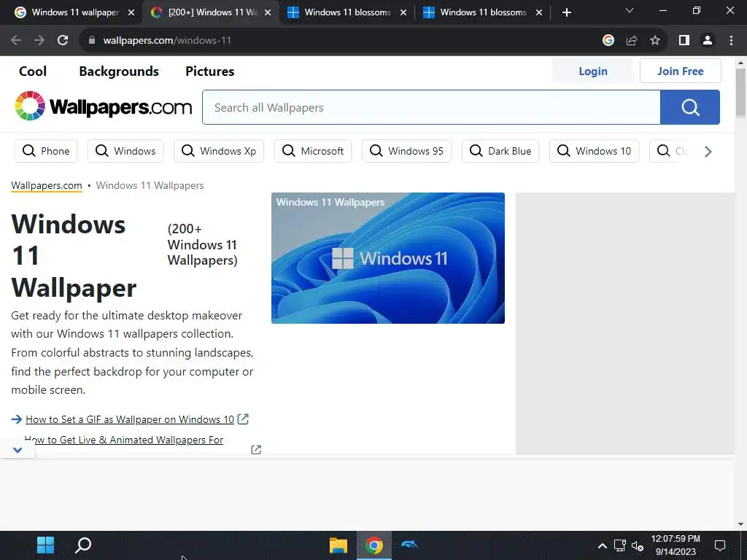Open the tab search dropdown

pyautogui.click(x=630, y=10)
